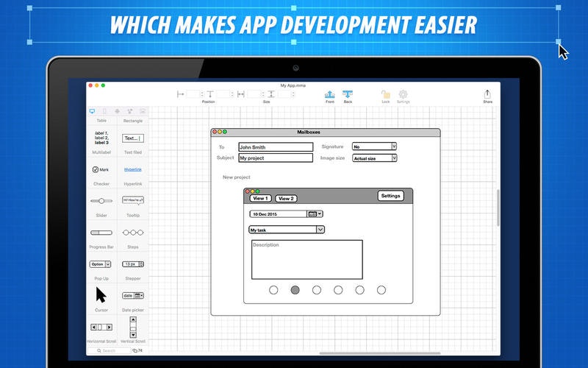This screenshot has width=588, height=368.
Task: Select the Date picker element in the palette
Action: click(133, 296)
